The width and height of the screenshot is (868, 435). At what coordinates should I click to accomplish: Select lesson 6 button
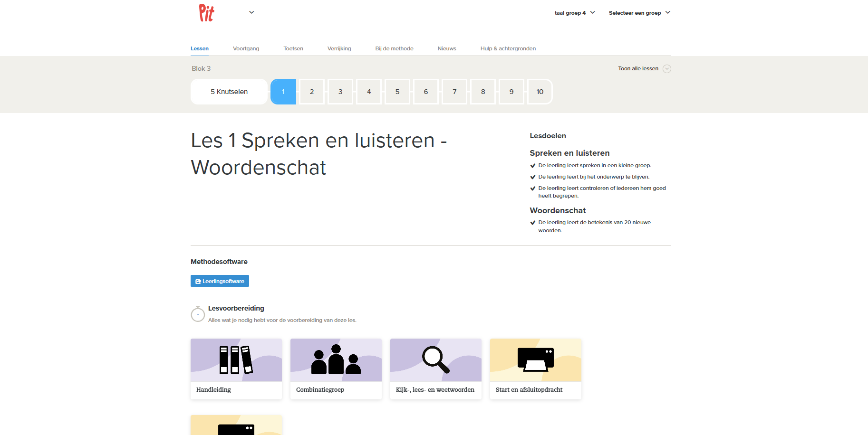tap(426, 92)
